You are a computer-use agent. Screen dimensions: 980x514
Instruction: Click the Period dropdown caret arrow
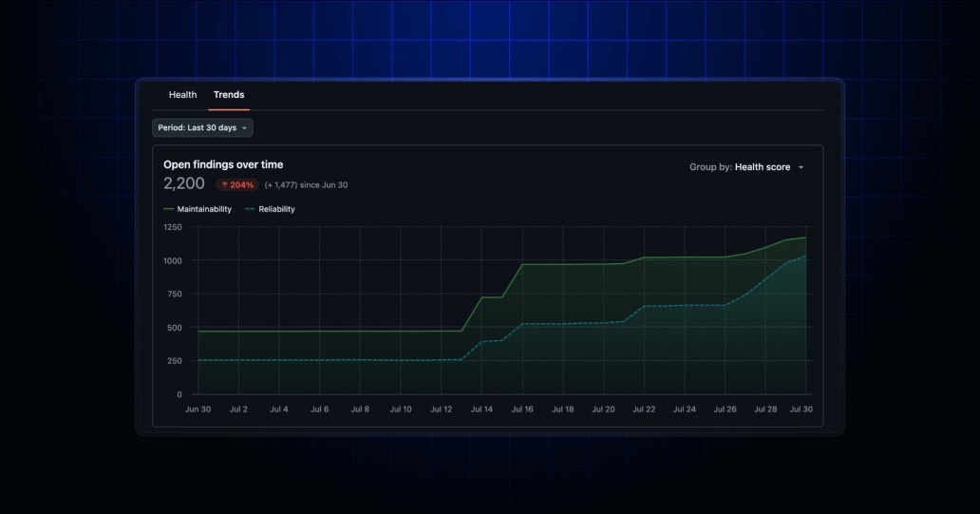point(244,128)
